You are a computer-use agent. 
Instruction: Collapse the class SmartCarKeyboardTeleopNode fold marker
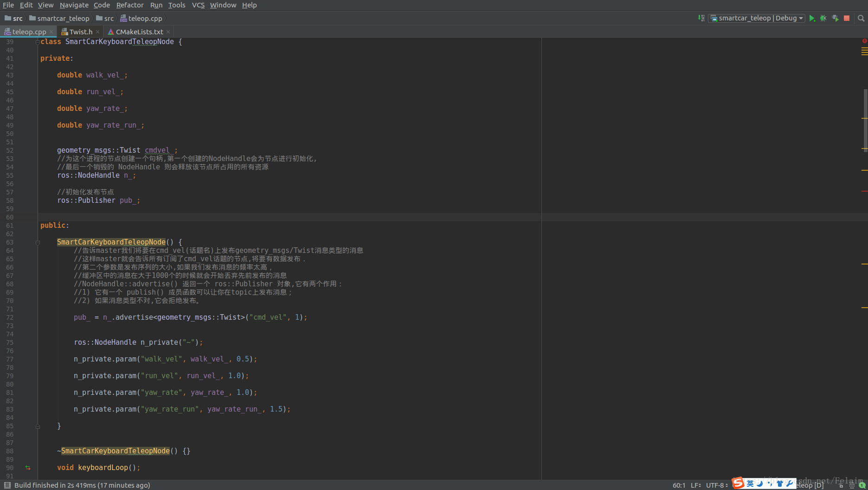(38, 42)
